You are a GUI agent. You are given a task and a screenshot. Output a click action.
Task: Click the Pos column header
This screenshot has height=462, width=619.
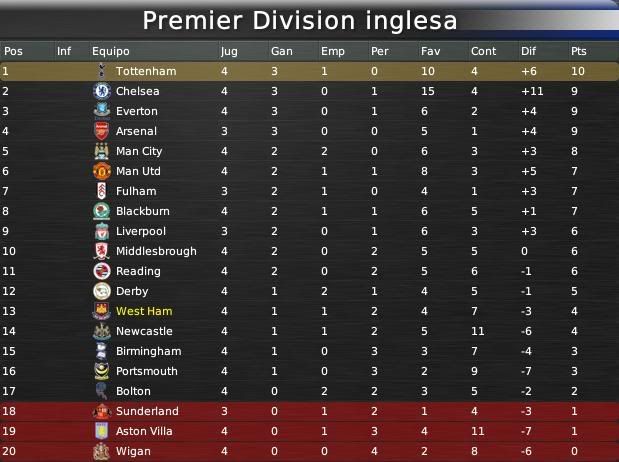click(13, 51)
